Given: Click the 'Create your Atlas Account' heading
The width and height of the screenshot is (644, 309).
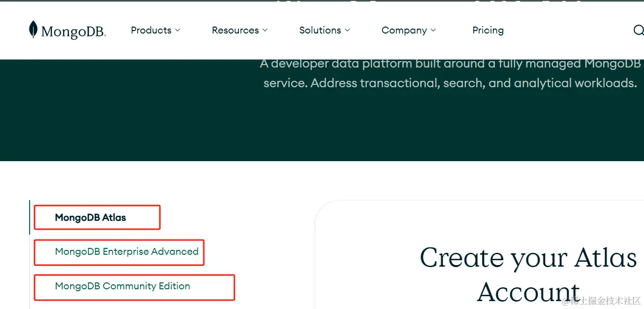Looking at the screenshot, I should pos(529,275).
